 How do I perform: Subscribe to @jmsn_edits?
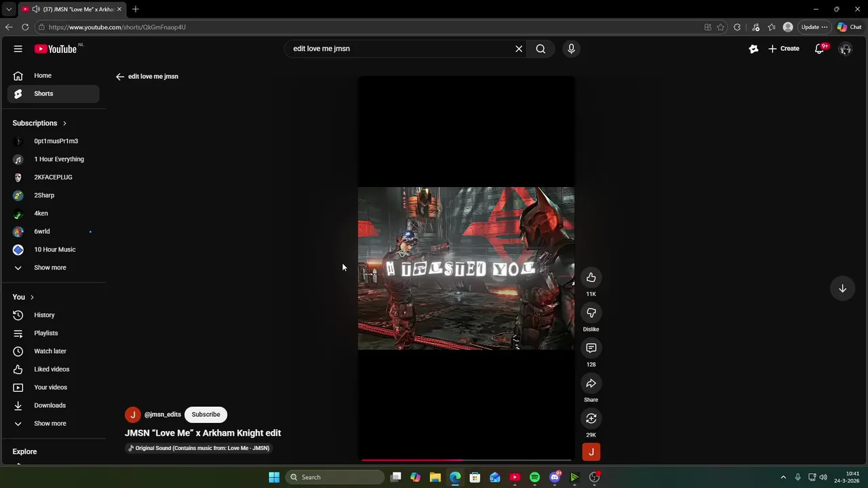(205, 414)
